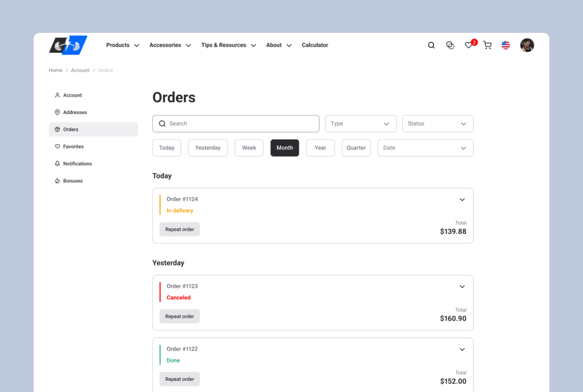Image resolution: width=583 pixels, height=392 pixels.
Task: Toggle the Quarter filter option
Action: [356, 148]
